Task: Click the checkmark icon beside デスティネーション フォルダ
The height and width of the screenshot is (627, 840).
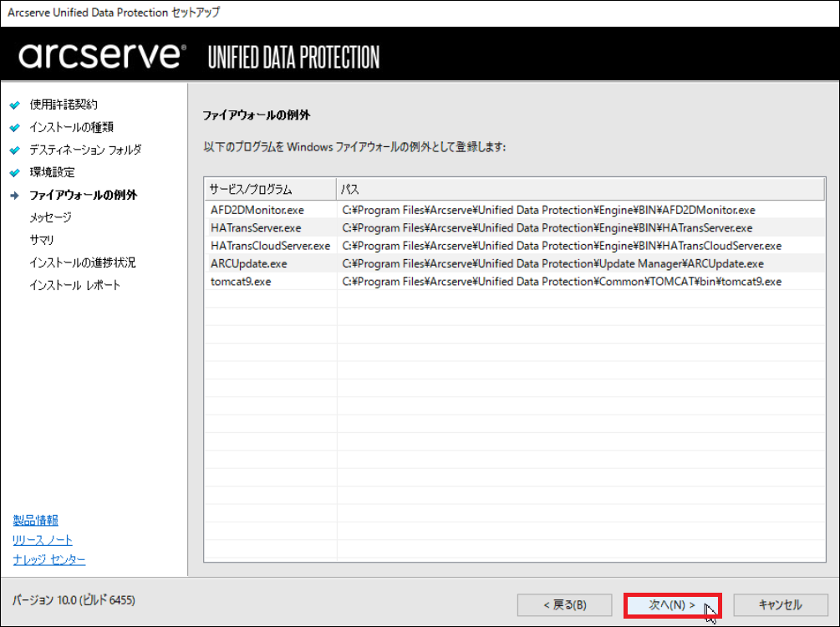Action: [x=14, y=150]
